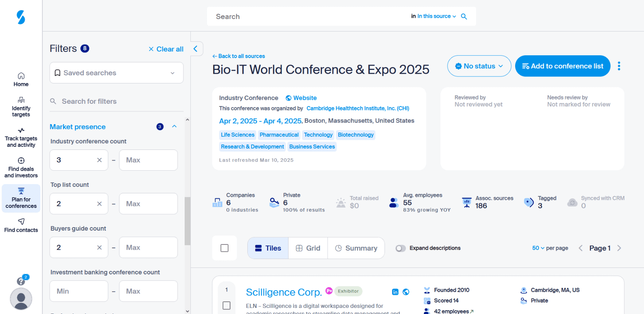644x314 pixels.
Task: Collapse the Market presence section
Action: click(x=174, y=126)
